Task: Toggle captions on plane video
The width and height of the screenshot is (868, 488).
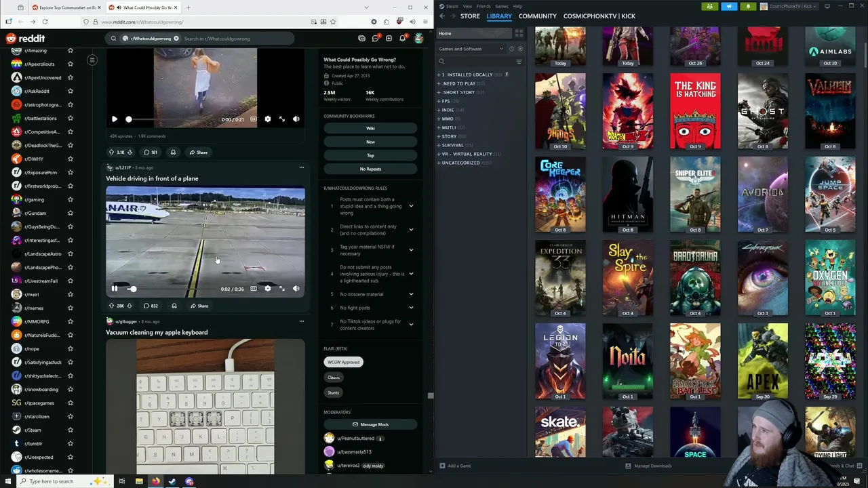Action: (254, 289)
